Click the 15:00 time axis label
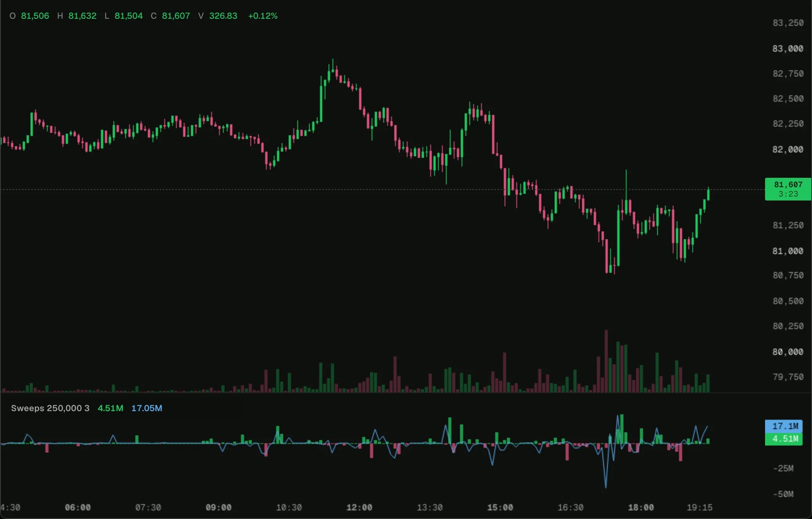 tap(500, 507)
